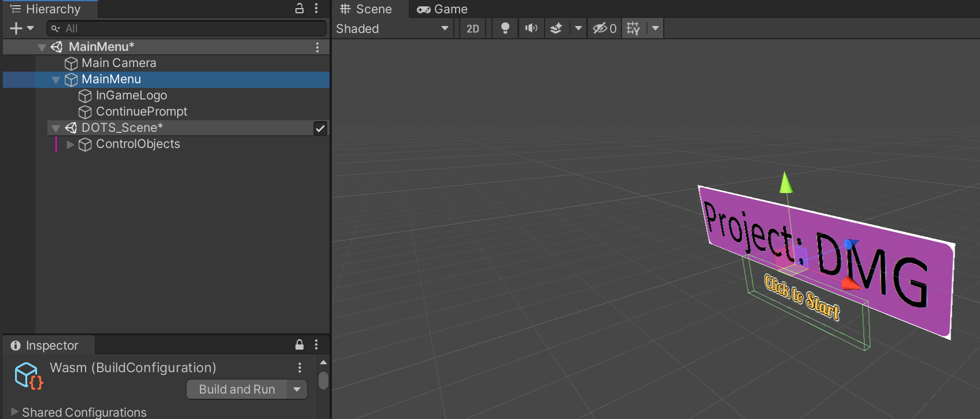Click the cube icon next to Main Camera
Screen dimensions: 980x419
[71, 63]
